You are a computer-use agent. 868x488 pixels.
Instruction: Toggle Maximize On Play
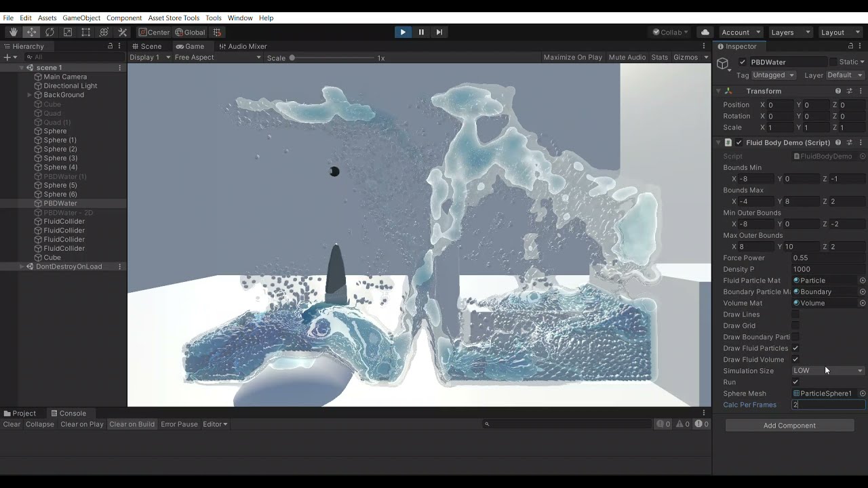[x=572, y=58]
